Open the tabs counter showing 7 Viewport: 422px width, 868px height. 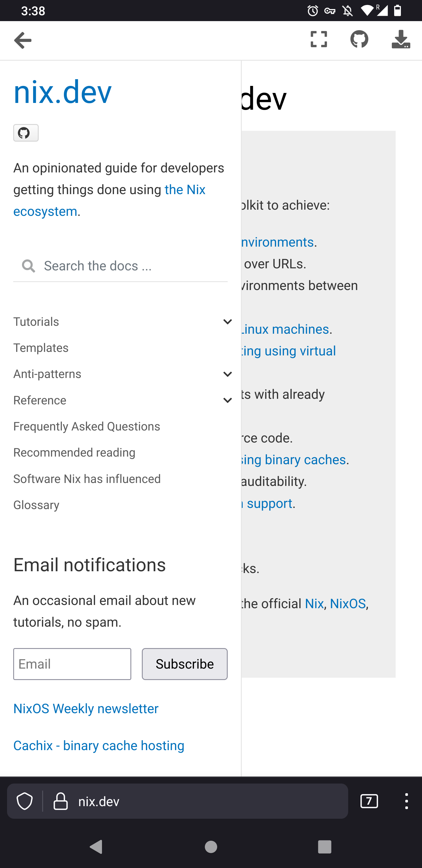[x=369, y=801]
